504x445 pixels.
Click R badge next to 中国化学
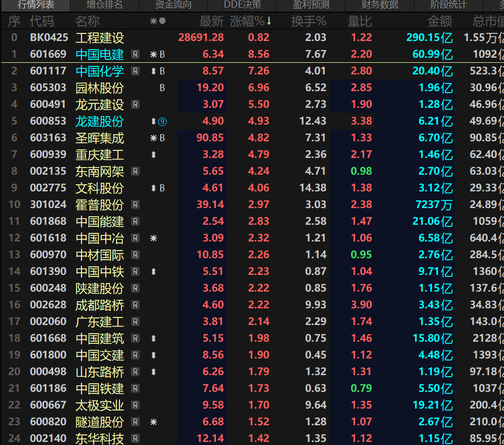(x=135, y=71)
